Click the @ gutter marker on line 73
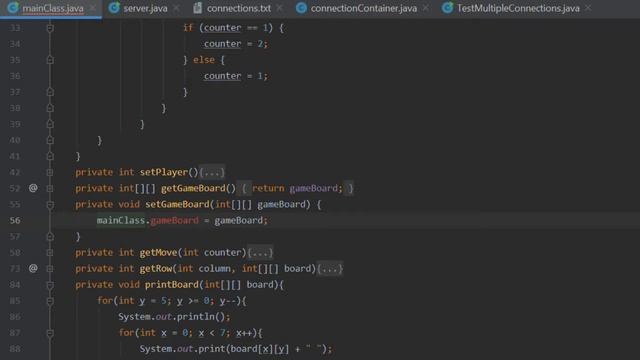640x360 pixels. (33, 269)
